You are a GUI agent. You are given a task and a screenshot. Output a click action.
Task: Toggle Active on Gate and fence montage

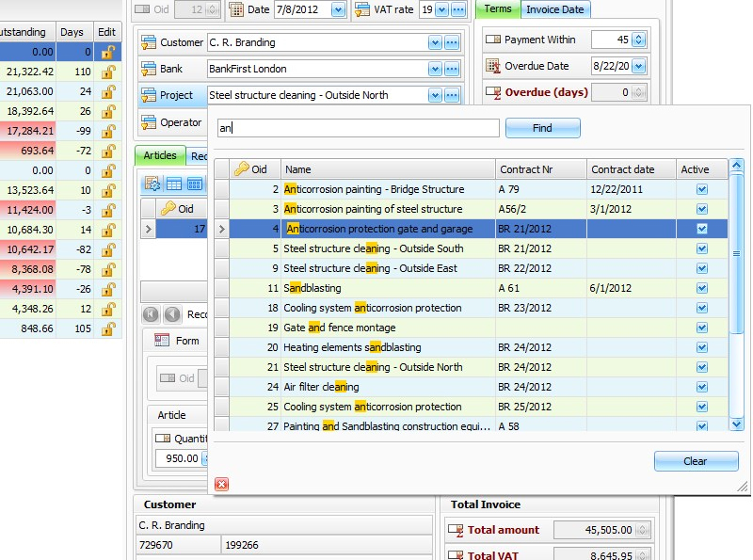[x=702, y=328]
